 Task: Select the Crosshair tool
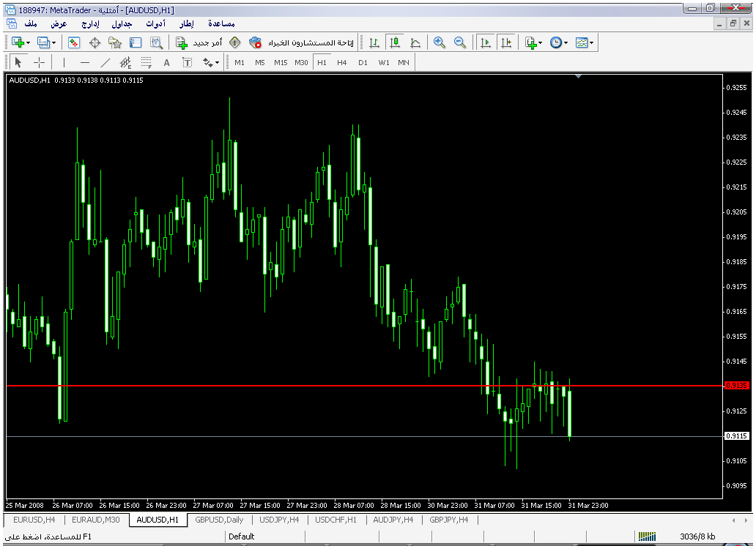point(40,62)
